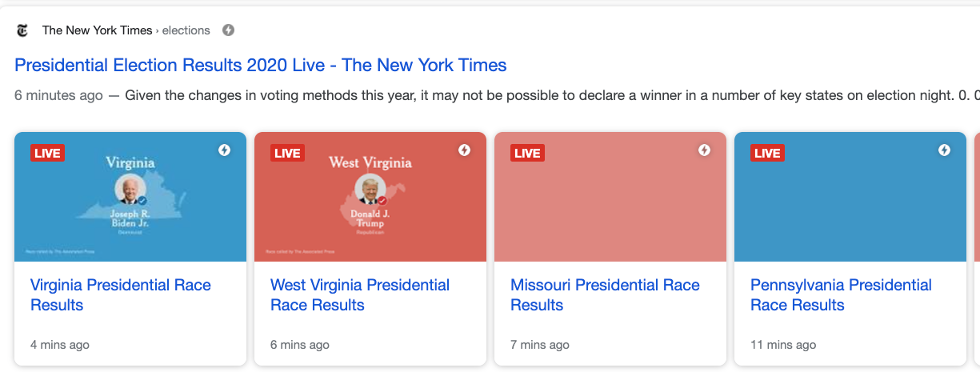980x372 pixels.
Task: Click the New York Times logo icon
Action: (22, 30)
